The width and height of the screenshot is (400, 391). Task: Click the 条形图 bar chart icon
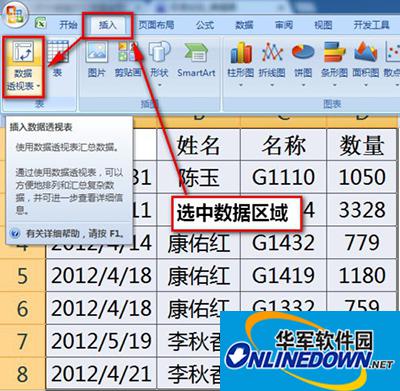point(334,52)
